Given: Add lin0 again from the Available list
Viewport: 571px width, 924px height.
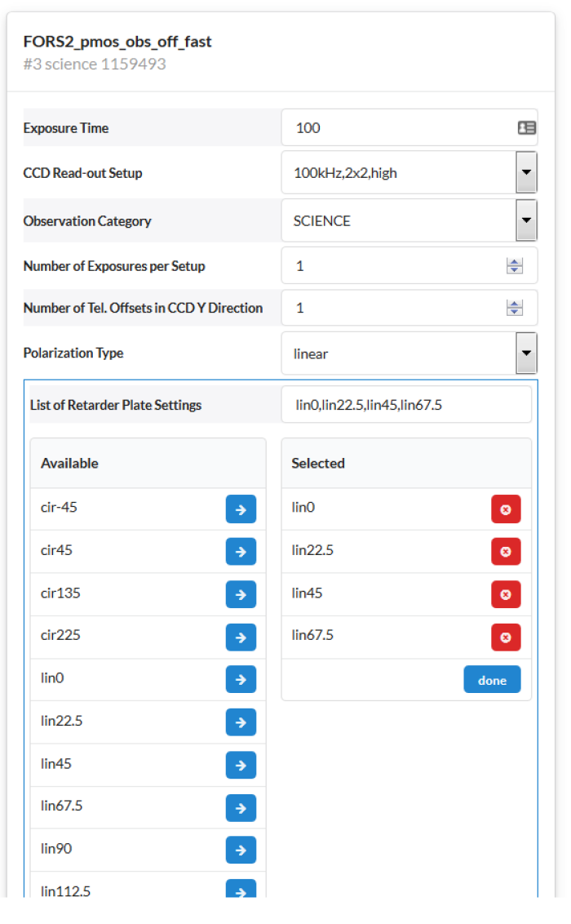Looking at the screenshot, I should point(241,679).
